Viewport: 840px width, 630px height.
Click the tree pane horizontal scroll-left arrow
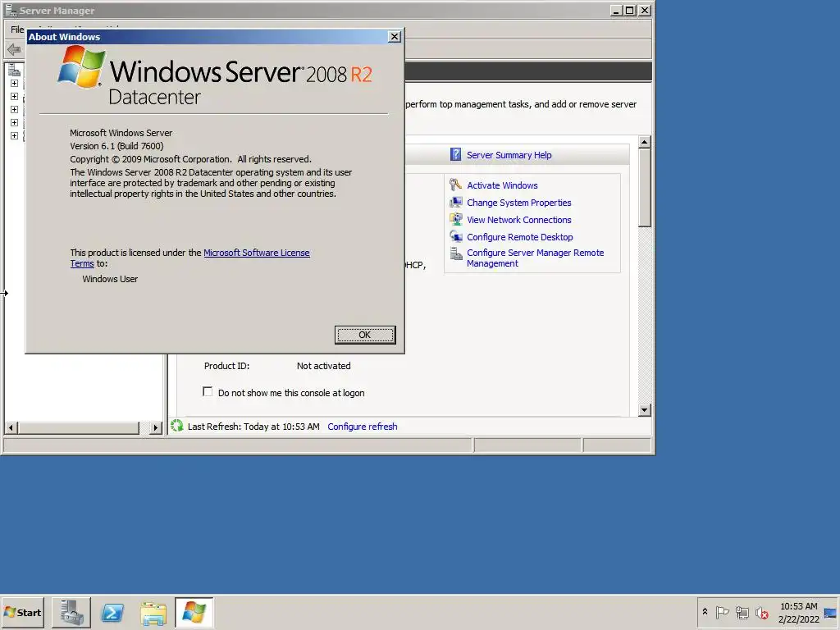pos(11,427)
